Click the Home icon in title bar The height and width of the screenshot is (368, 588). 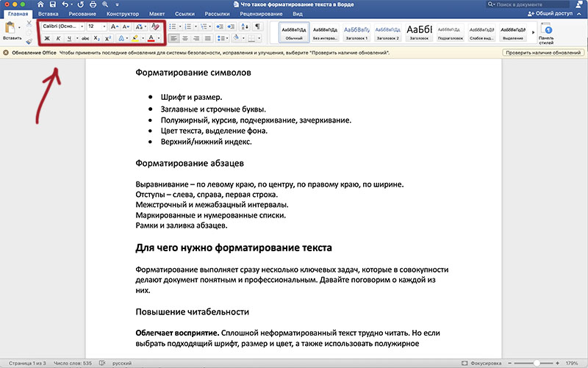[40, 4]
